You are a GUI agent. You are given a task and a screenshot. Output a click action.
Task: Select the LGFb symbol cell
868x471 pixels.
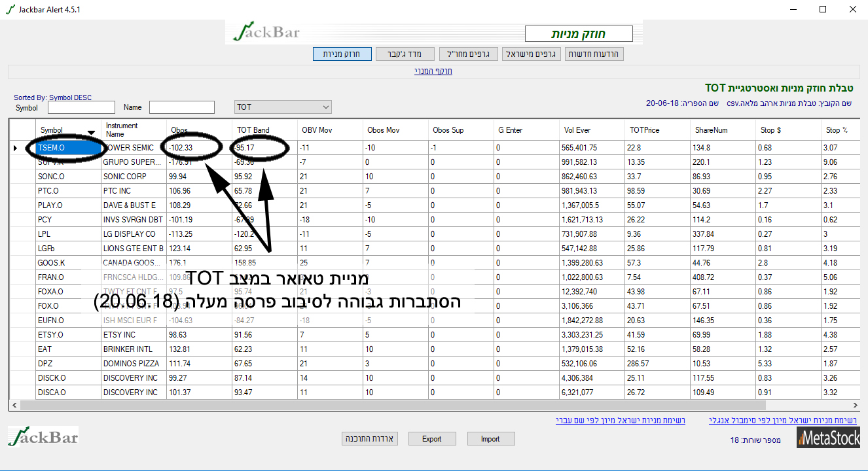click(x=68, y=249)
